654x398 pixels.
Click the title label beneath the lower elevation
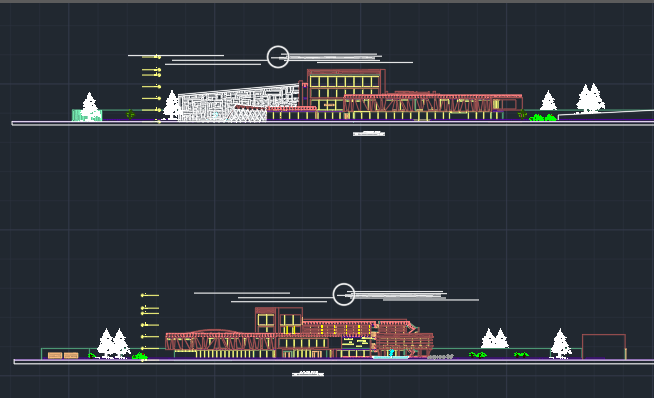click(x=308, y=373)
